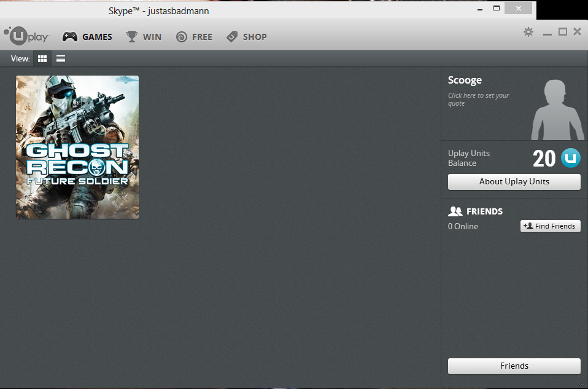588x389 pixels.
Task: Click the 0 Online text
Action: point(463,226)
